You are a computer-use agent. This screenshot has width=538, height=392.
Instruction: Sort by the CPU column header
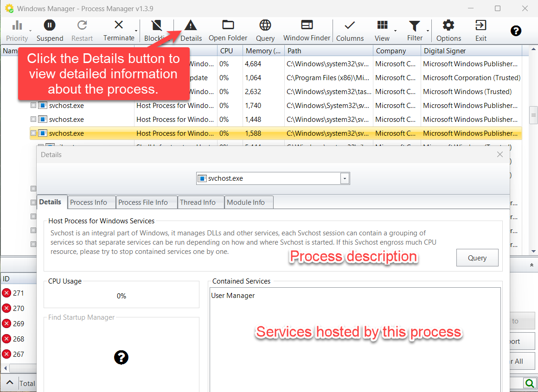[x=230, y=51]
